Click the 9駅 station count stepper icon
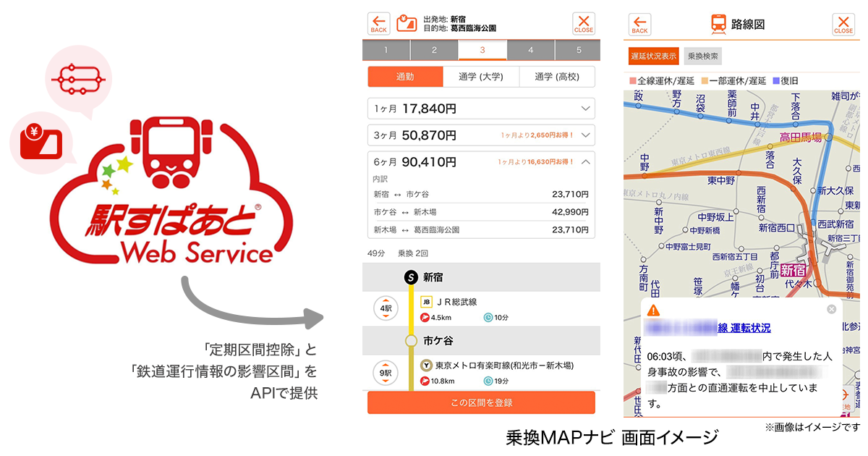The image size is (868, 456). [x=386, y=373]
